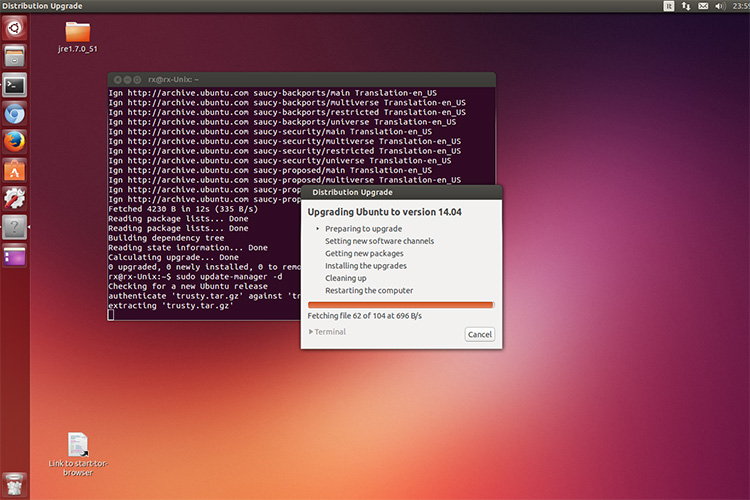Open System Settings wrench-gear icon

click(x=14, y=199)
